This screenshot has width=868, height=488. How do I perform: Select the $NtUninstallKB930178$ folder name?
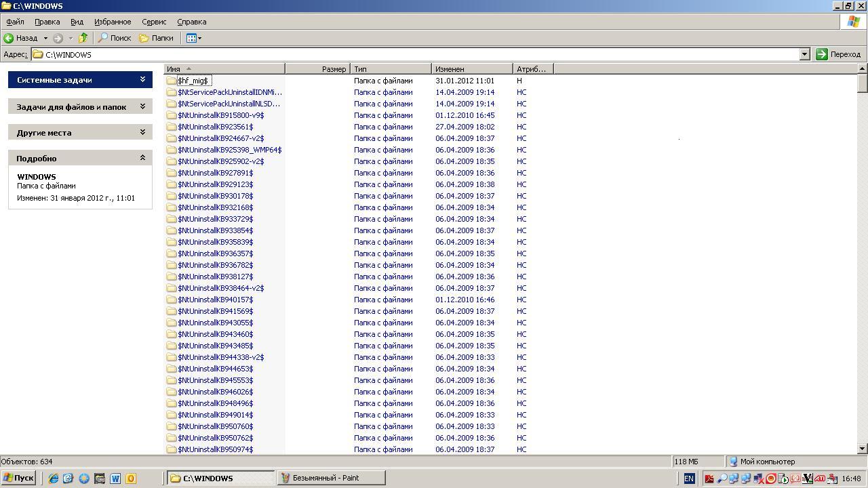click(216, 196)
